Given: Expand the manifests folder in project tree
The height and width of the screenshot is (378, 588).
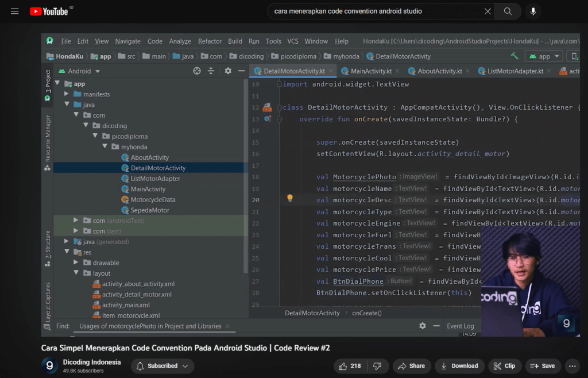Looking at the screenshot, I should tap(67, 94).
